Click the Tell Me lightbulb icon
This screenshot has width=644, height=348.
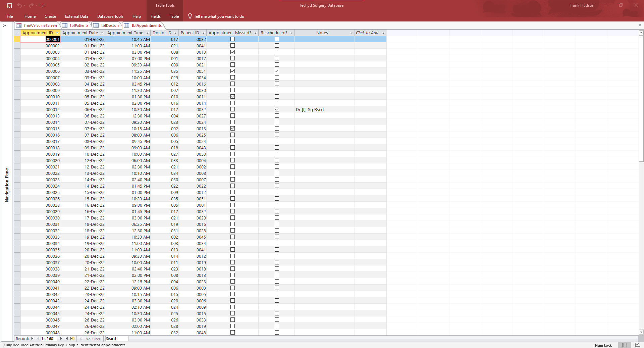[x=190, y=16]
